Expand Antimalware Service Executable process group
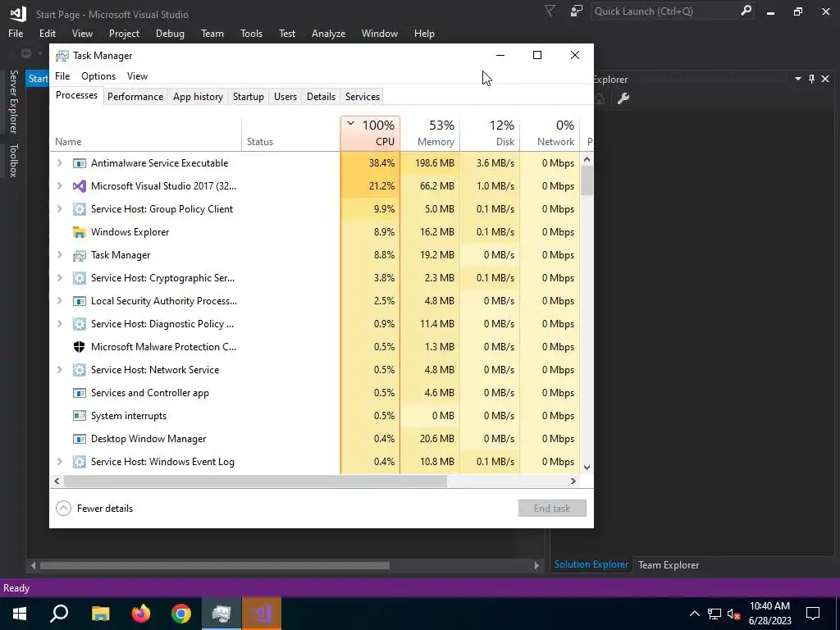Image resolution: width=840 pixels, height=630 pixels. click(x=59, y=163)
